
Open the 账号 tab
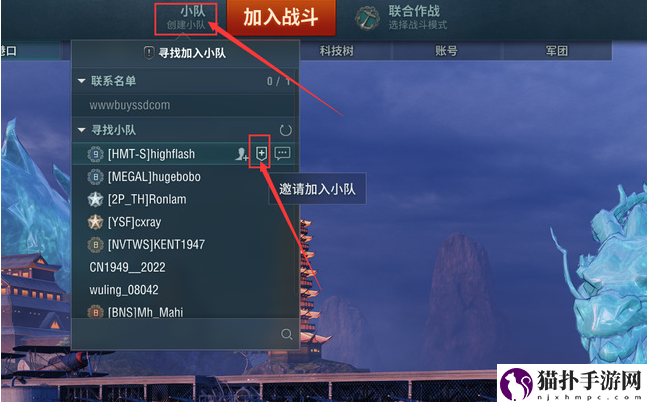(x=446, y=51)
